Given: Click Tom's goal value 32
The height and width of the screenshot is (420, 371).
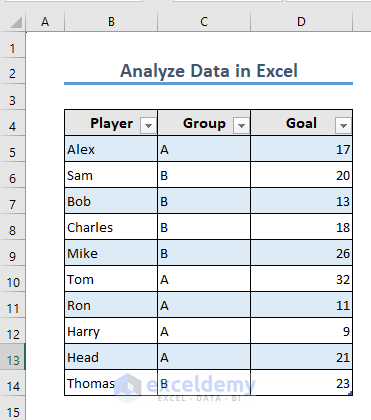Looking at the screenshot, I should pyautogui.click(x=301, y=279).
